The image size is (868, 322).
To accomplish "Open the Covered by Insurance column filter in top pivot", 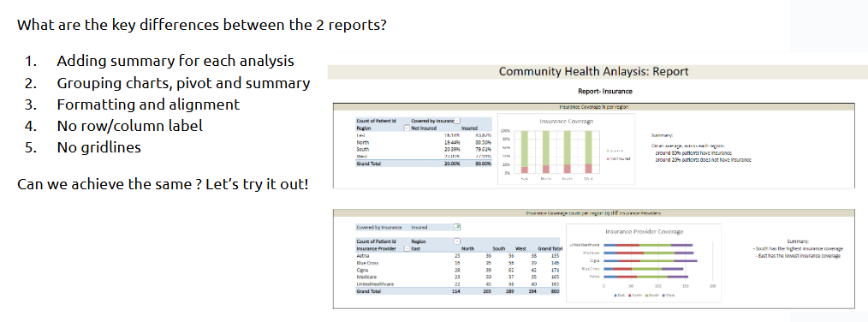I will [x=458, y=121].
